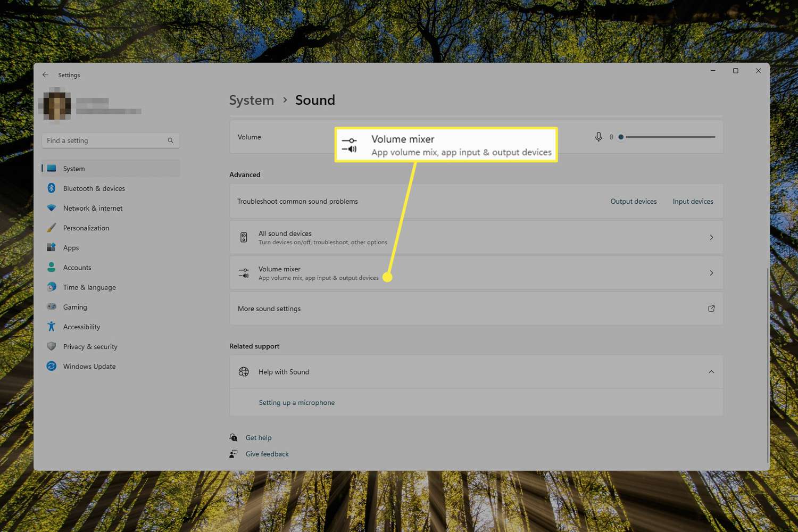Viewport: 798px width, 532px height.
Task: Click the Accessibility figure icon
Action: coord(52,327)
